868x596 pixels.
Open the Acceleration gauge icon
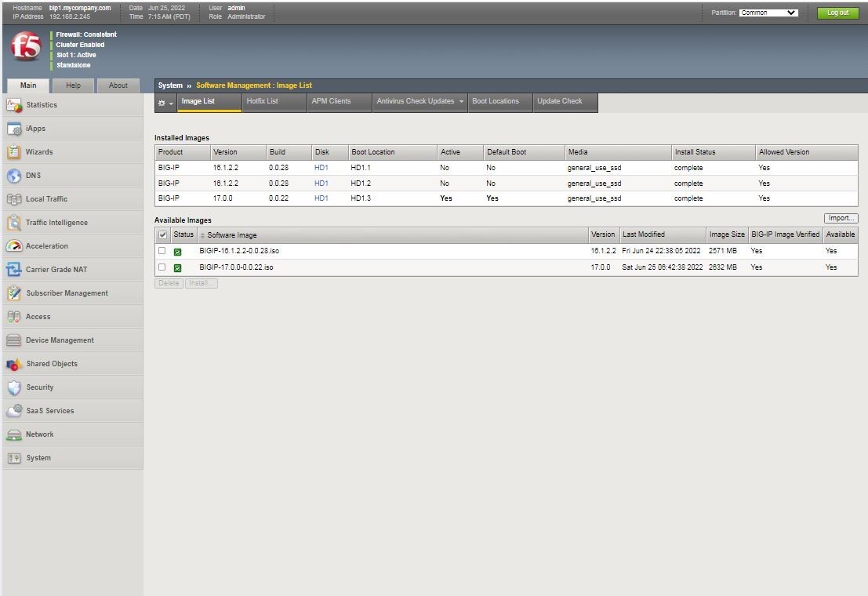click(x=14, y=246)
